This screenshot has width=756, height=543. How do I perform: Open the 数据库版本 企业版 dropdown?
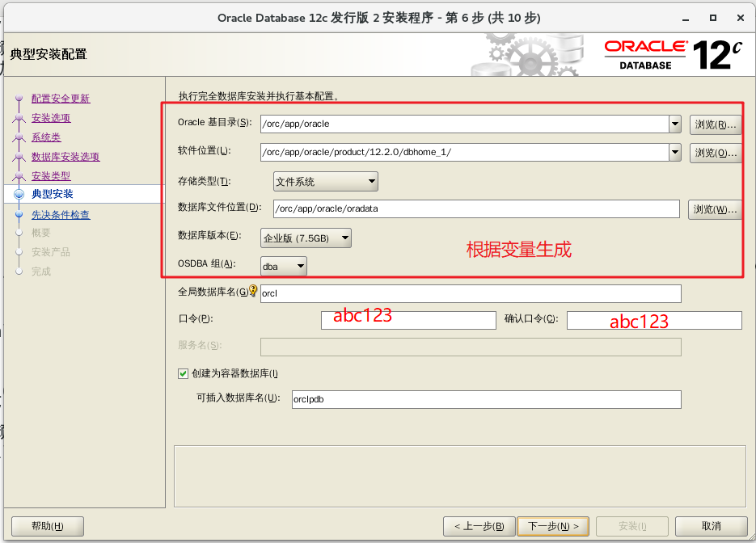pos(306,238)
